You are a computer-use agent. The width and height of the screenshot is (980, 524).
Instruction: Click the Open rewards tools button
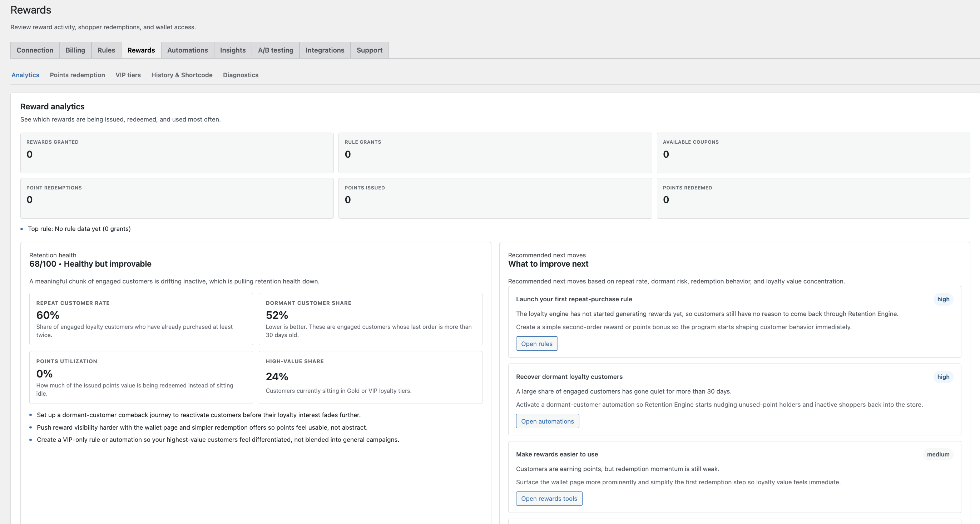549,499
